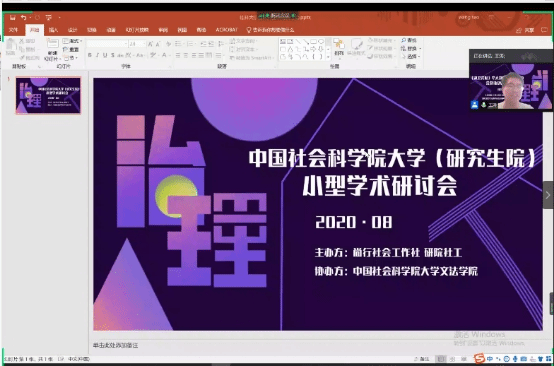This screenshot has height=366, width=554.
Task: Open the Insert ribbon tab
Action: [x=53, y=30]
